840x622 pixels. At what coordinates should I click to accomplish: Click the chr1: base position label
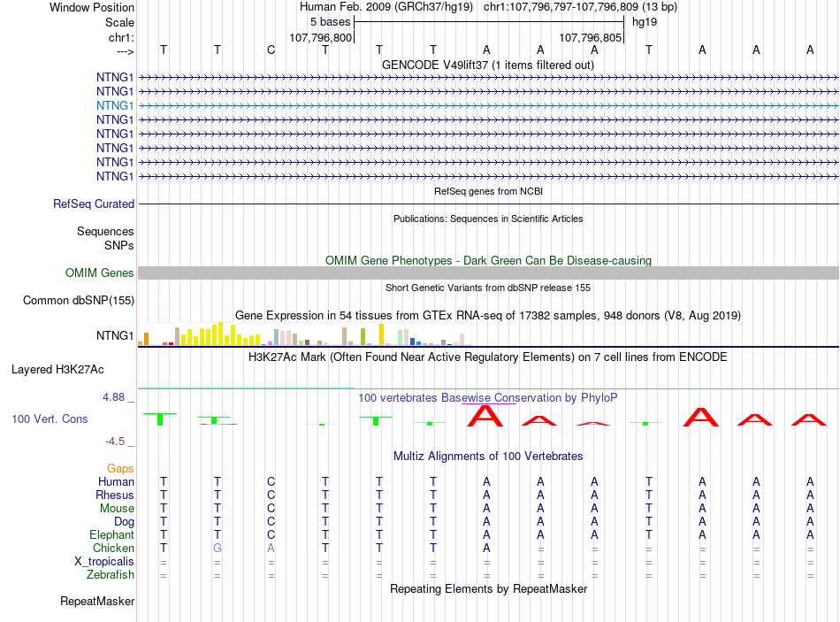pyautogui.click(x=121, y=37)
